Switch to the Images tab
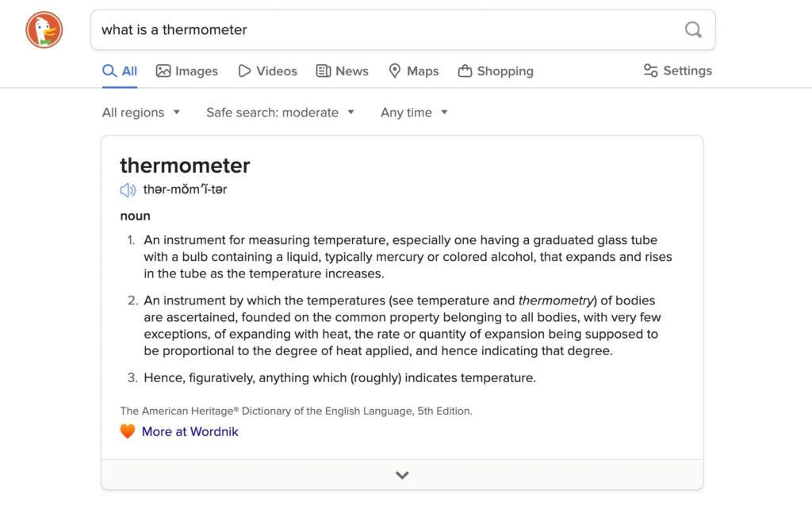The width and height of the screenshot is (812, 509). [x=187, y=71]
